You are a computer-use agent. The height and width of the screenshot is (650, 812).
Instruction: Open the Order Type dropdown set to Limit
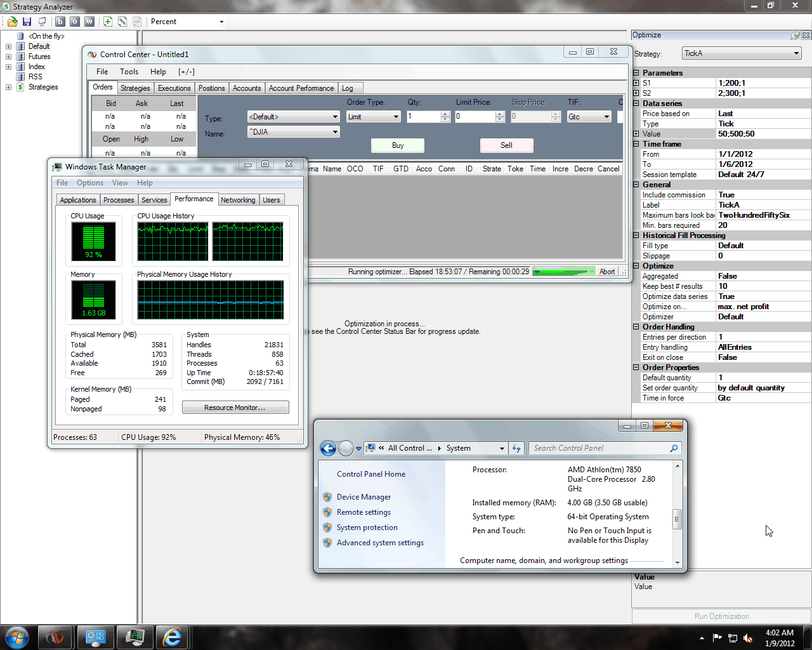373,117
